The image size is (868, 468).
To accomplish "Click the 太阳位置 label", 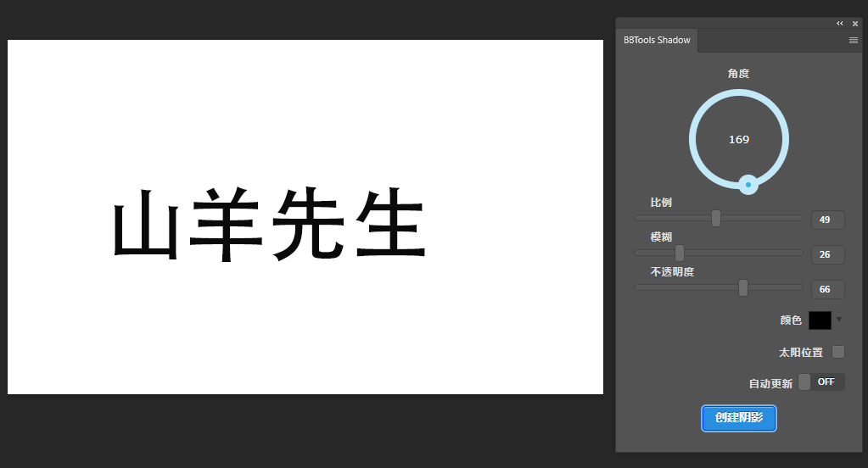I will pos(800,353).
